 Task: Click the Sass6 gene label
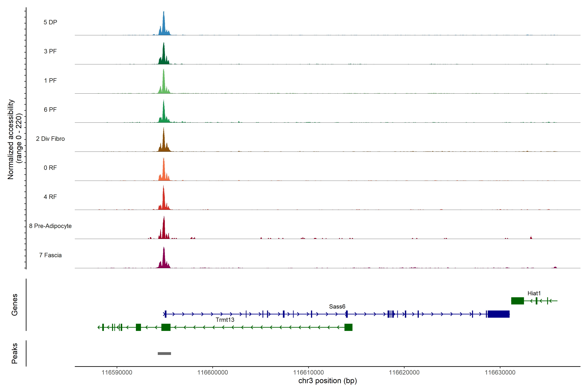[337, 307]
